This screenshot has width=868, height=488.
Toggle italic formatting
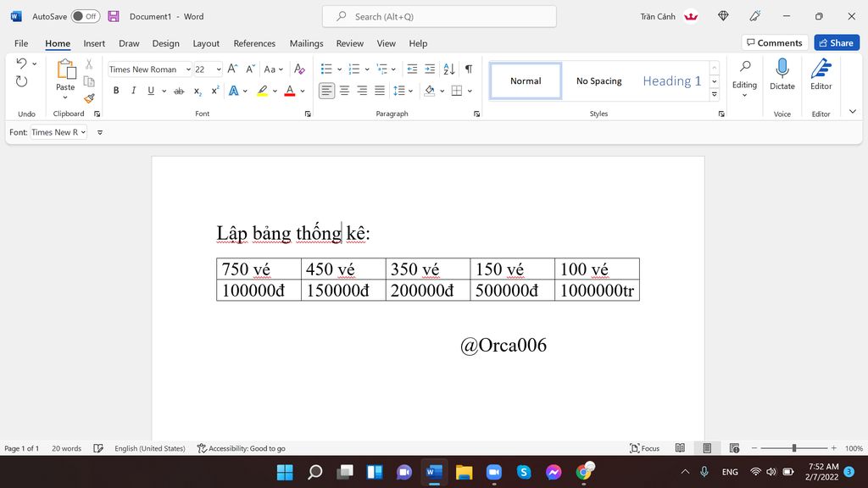tap(133, 91)
